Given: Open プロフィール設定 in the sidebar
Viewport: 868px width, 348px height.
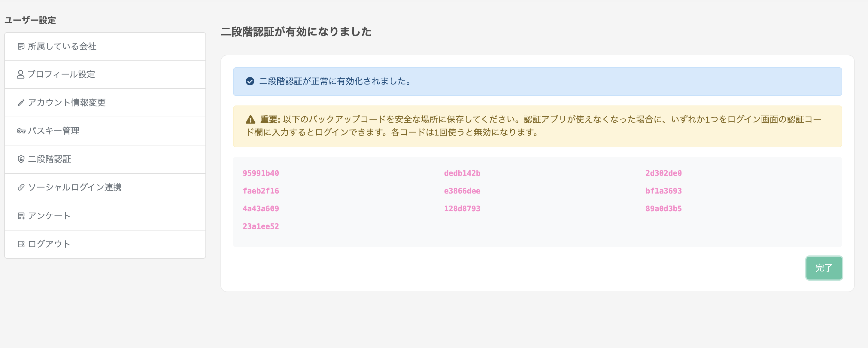Looking at the screenshot, I should [105, 75].
